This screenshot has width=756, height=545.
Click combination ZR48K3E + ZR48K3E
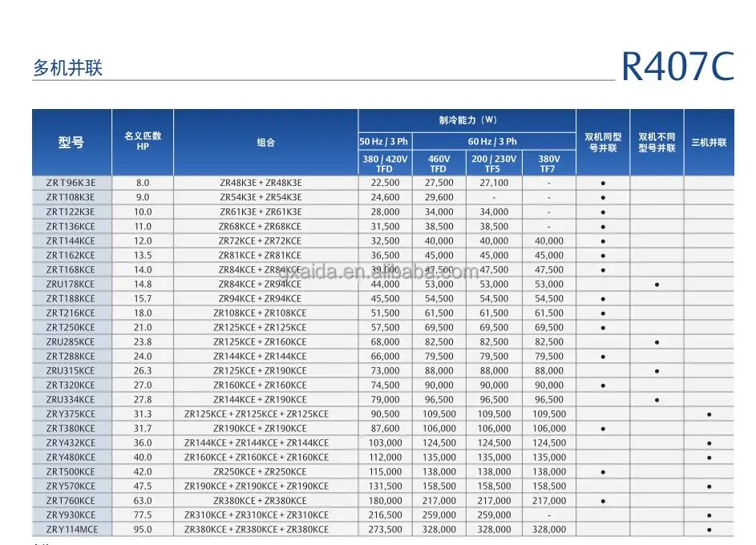point(261,183)
